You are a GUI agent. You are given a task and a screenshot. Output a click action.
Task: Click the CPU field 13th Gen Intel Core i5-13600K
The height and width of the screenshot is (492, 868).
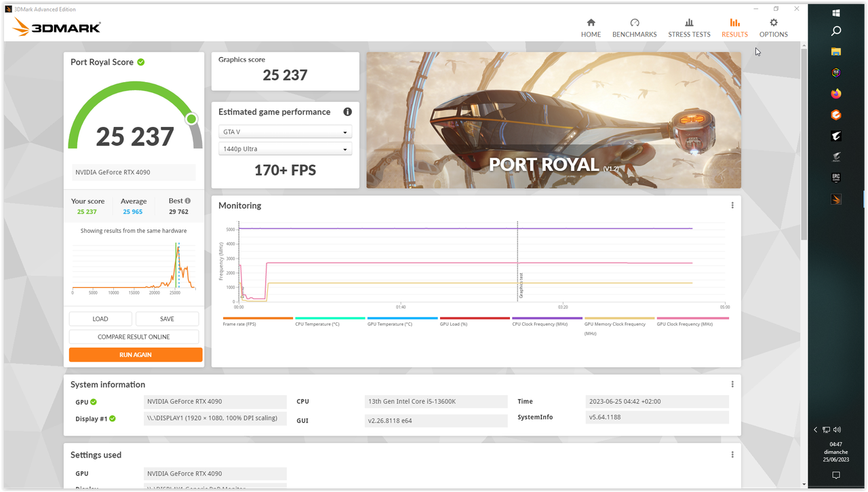click(436, 402)
